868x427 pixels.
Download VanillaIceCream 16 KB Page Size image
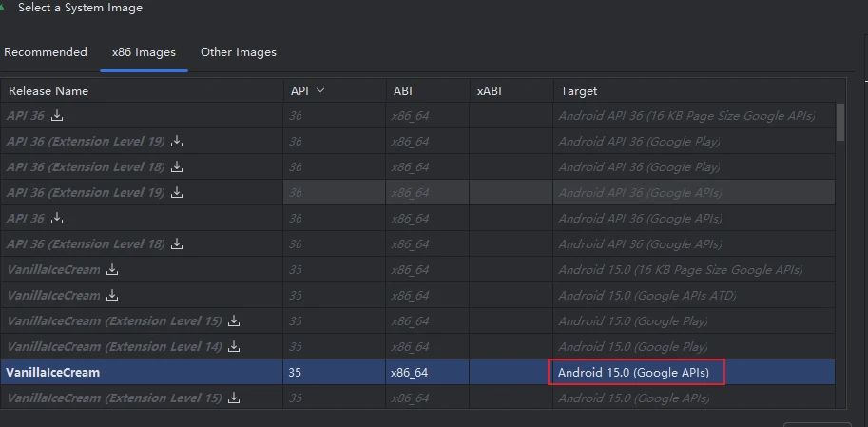click(112, 270)
